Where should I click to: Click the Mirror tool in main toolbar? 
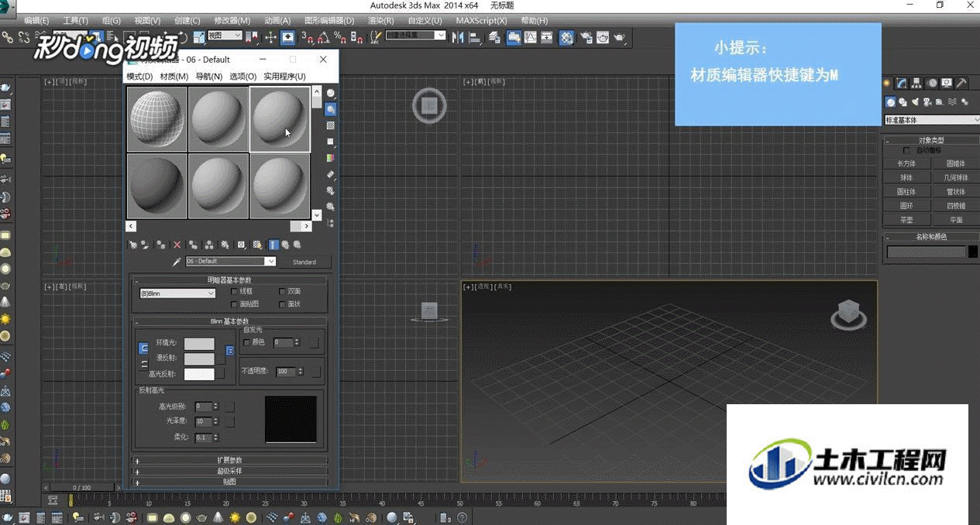458,36
